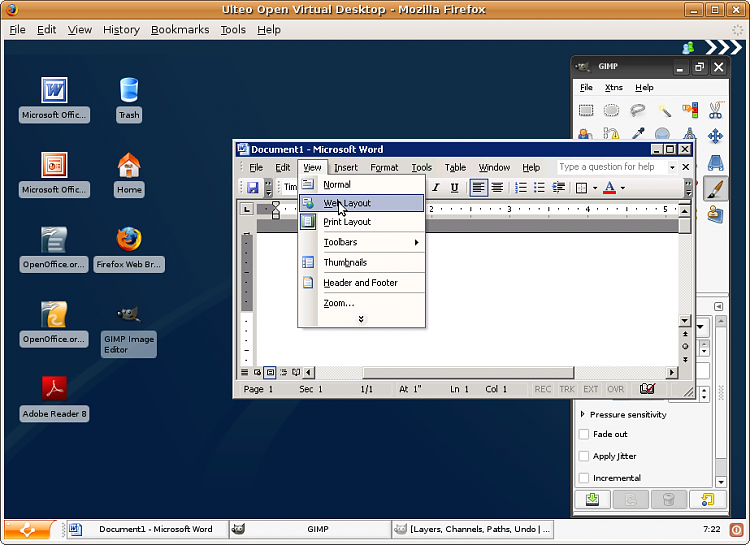
Task: Click Type a question for help field
Action: coord(611,167)
